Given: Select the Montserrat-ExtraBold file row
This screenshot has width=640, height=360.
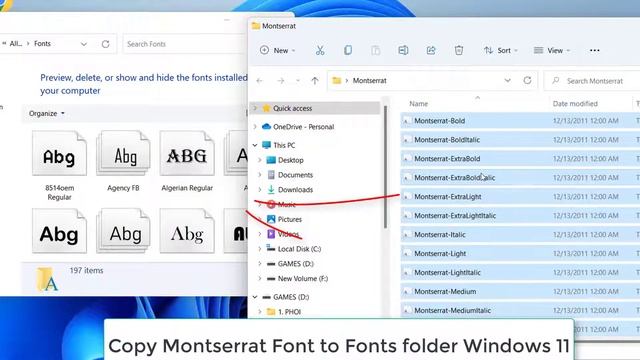Looking at the screenshot, I should click(520, 159).
